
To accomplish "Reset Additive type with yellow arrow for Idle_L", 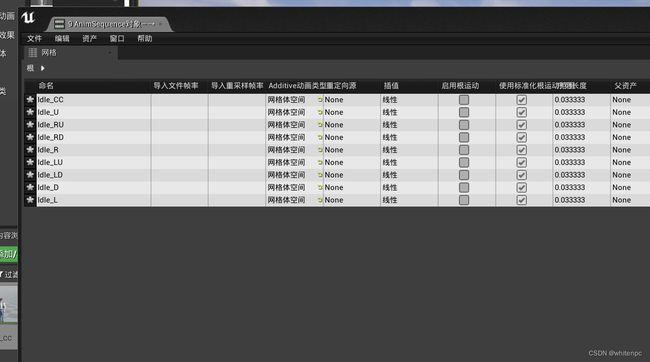I will pos(320,200).
